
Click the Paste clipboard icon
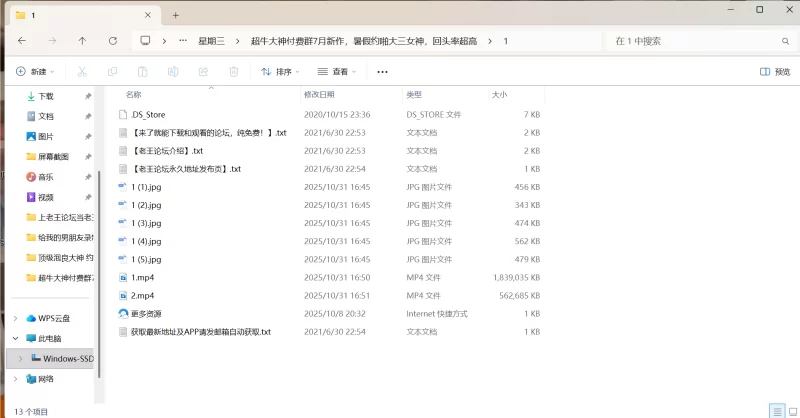(143, 72)
